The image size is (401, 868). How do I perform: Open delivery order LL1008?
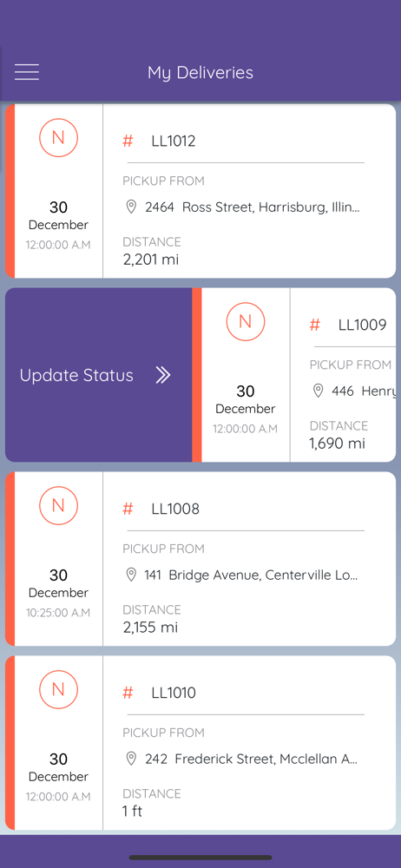point(175,509)
